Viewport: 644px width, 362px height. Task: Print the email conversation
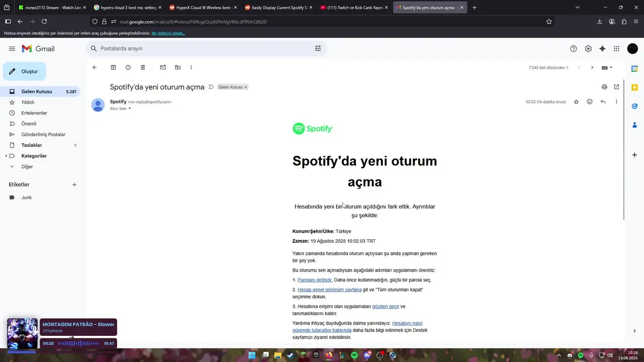(604, 87)
